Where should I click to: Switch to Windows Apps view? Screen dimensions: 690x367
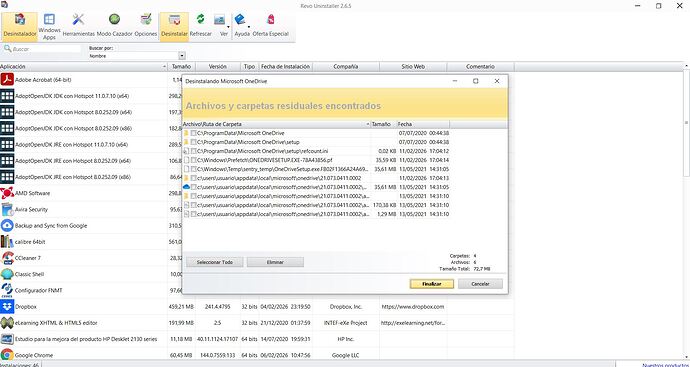[49, 26]
